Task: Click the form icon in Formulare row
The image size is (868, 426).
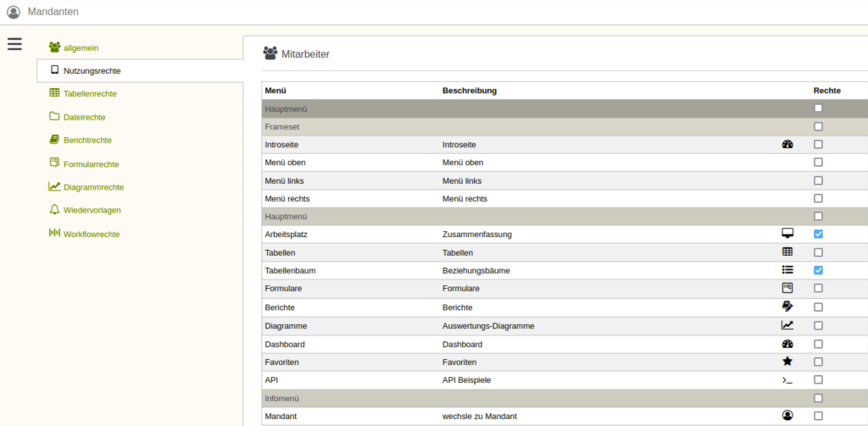Action: coord(787,288)
